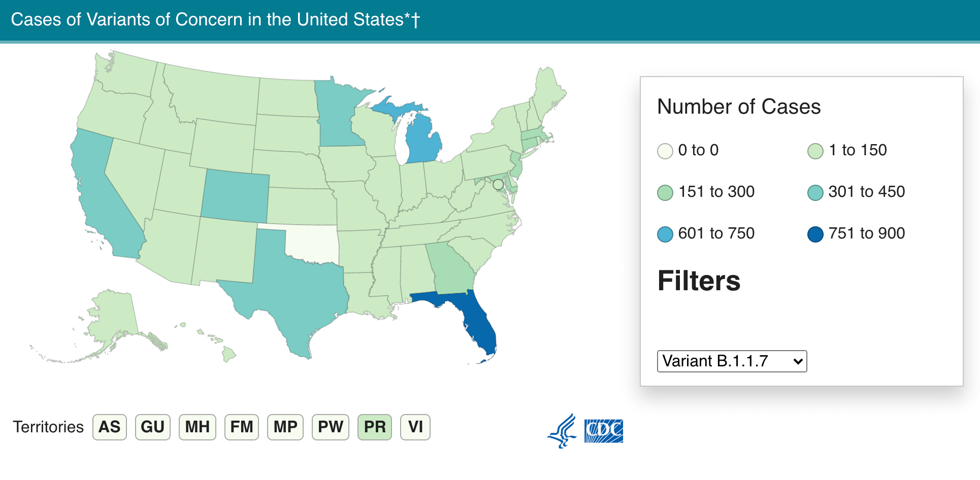Click the MH territory button
Viewport: 980px width, 480px height.
197,427
